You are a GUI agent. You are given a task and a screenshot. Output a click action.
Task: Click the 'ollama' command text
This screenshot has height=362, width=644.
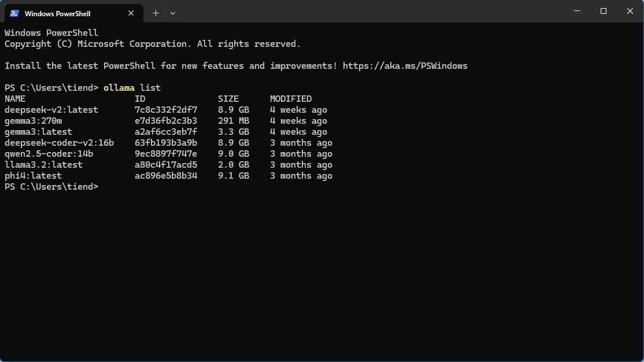pos(119,87)
